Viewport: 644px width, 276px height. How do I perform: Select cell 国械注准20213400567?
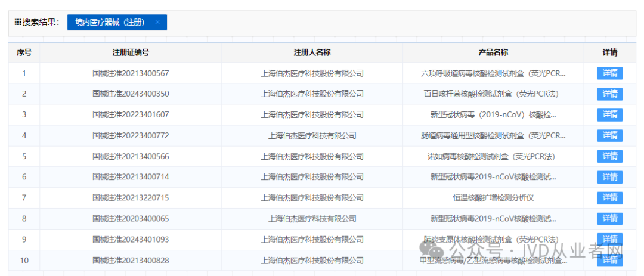pyautogui.click(x=131, y=73)
